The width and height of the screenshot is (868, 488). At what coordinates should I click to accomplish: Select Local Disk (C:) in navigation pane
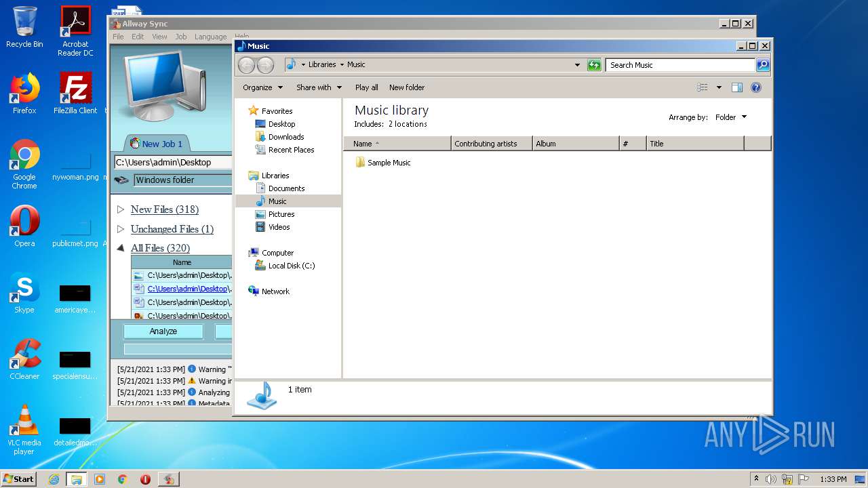click(x=285, y=266)
